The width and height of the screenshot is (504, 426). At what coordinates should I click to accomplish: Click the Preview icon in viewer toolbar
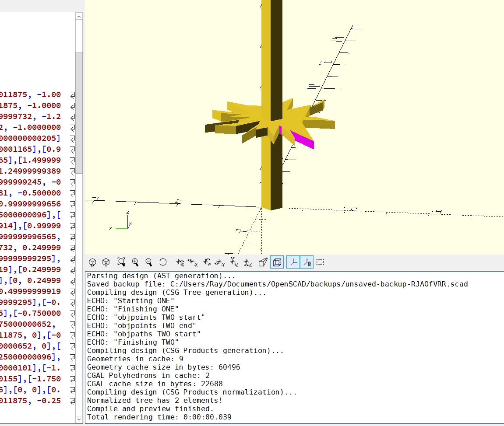(x=92, y=262)
